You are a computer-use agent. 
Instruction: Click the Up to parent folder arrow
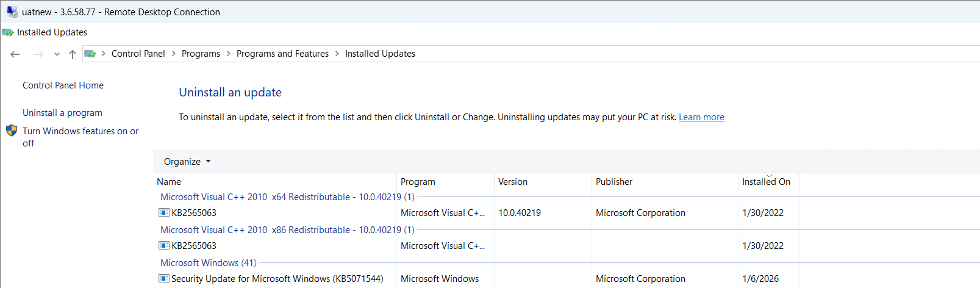point(73,54)
